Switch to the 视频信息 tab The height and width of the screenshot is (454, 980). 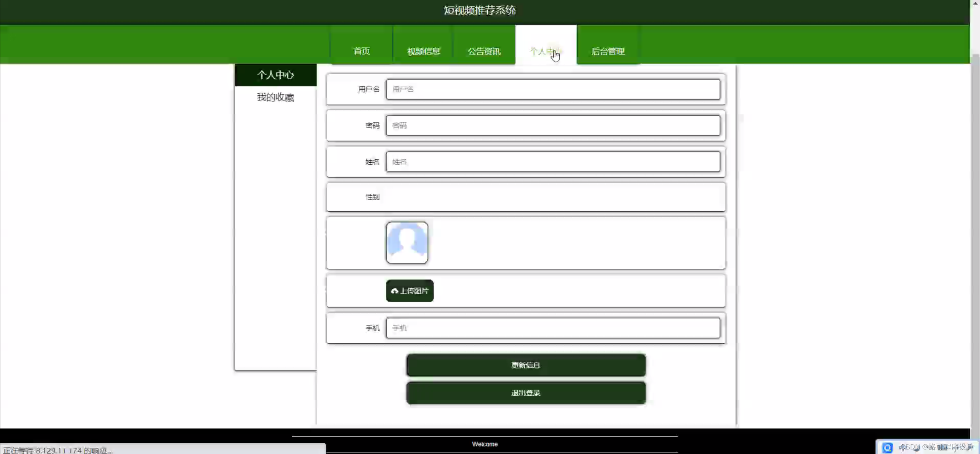tap(423, 51)
